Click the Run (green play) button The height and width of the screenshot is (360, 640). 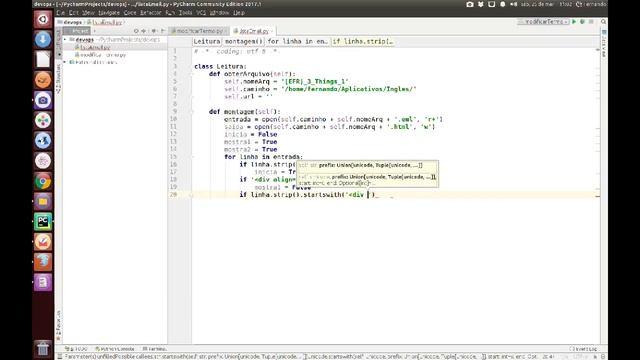coord(574,22)
